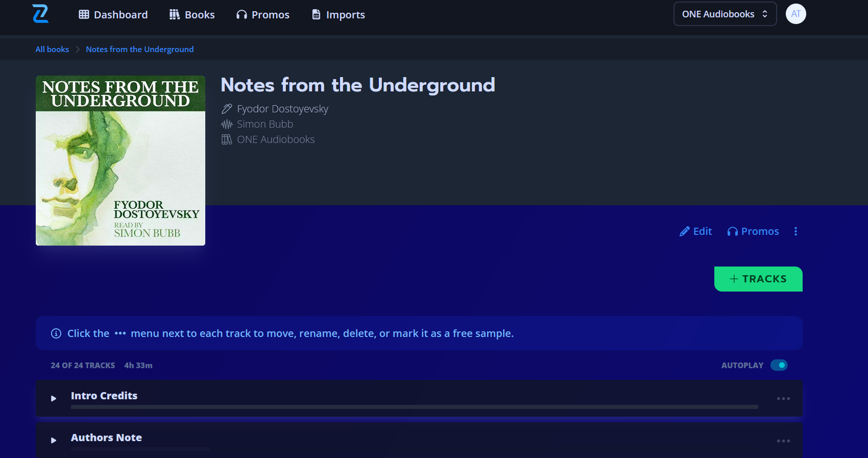Click the + TRACKS button
Screen dimensions: 868x458
click(758, 279)
